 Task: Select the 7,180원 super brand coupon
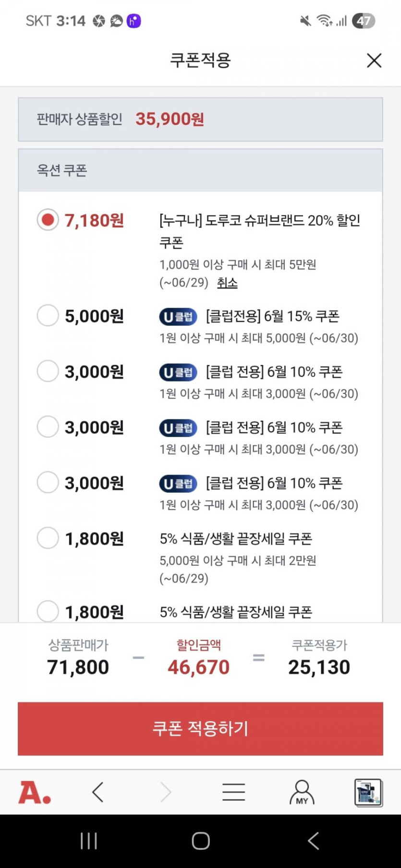48,220
